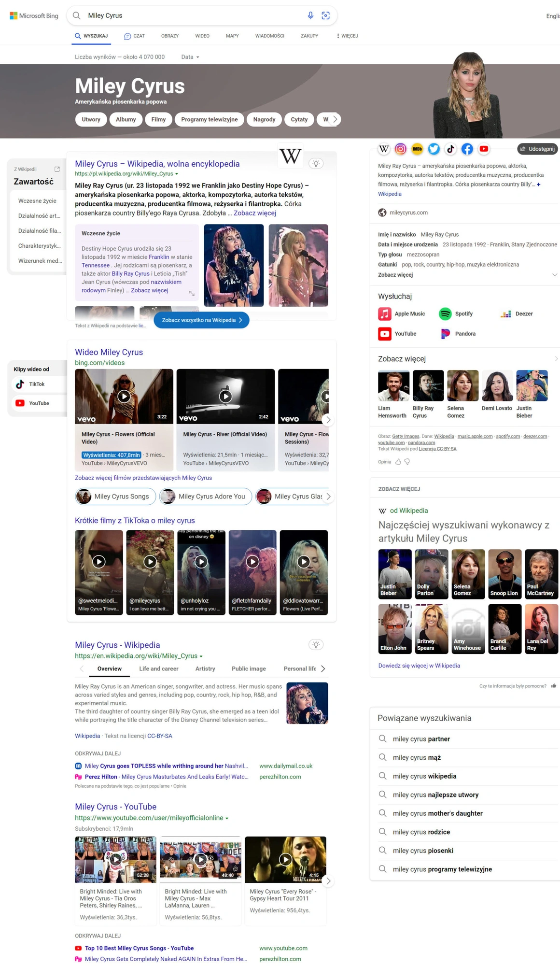This screenshot has width=560, height=966.
Task: Search related miley cyrus partner
Action: point(421,739)
